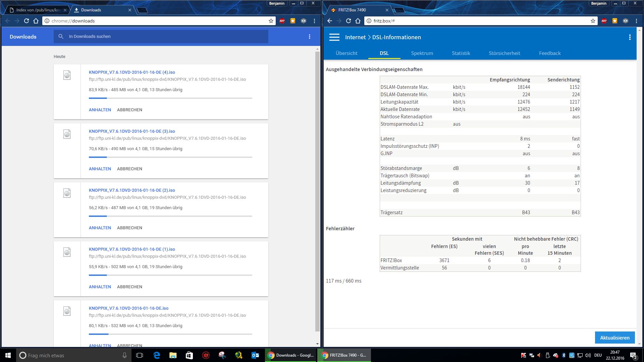Screen dimensions: 644x362
Task: Reload the chrome://downloads page
Action: pyautogui.click(x=26, y=21)
